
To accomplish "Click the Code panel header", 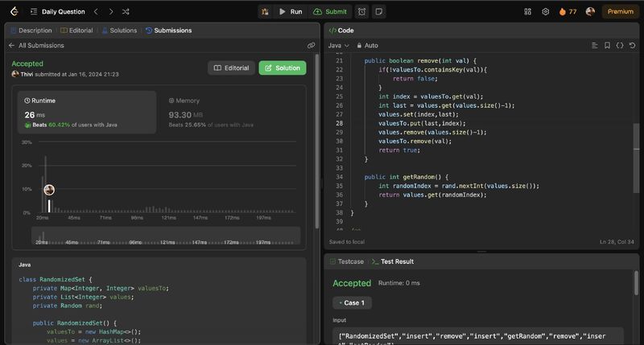I will point(481,31).
